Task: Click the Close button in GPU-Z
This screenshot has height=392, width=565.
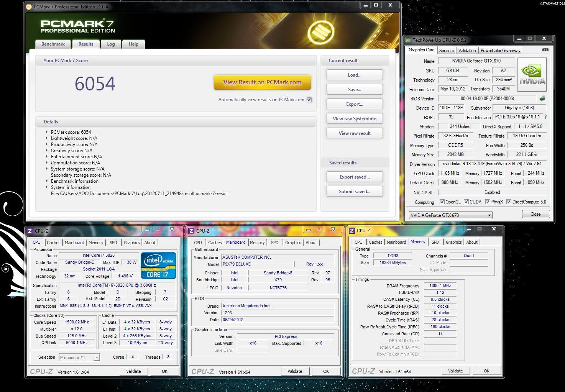Action: [535, 214]
